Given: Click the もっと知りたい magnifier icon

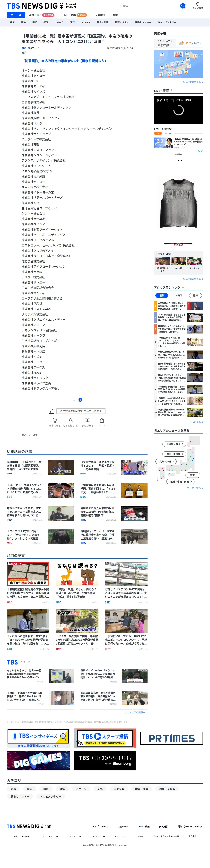Looking at the screenshot, I should click(71, 420).
